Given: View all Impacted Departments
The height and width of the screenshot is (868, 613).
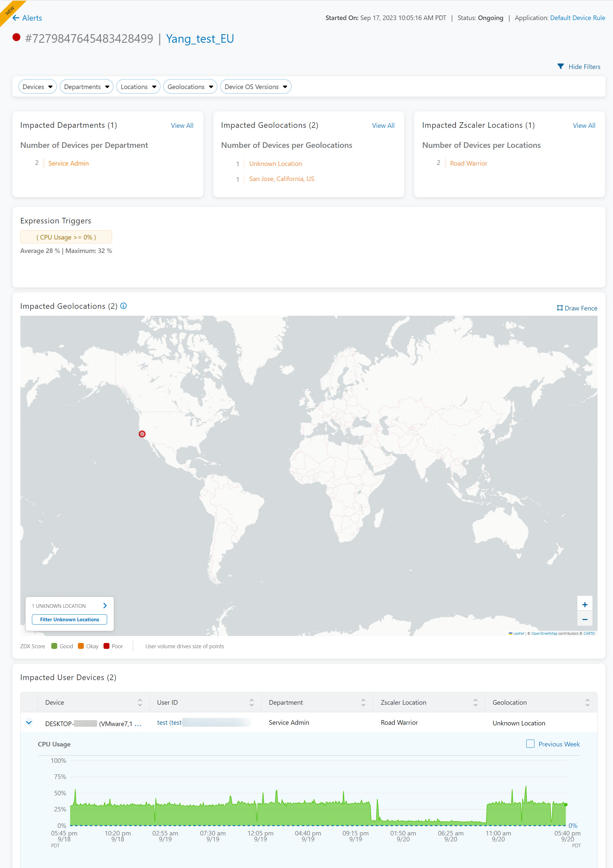Looking at the screenshot, I should (182, 126).
